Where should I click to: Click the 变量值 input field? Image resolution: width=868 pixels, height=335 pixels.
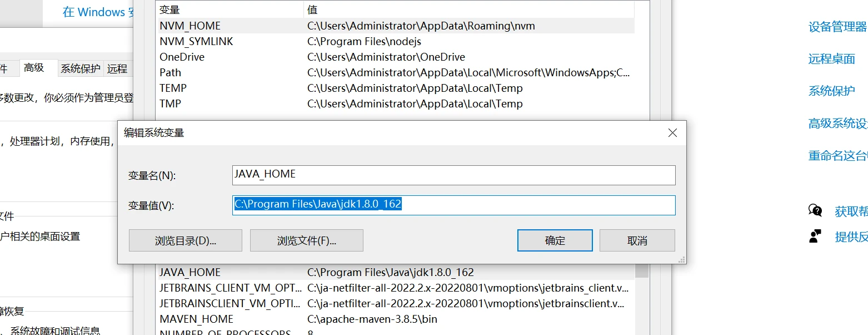coord(453,205)
